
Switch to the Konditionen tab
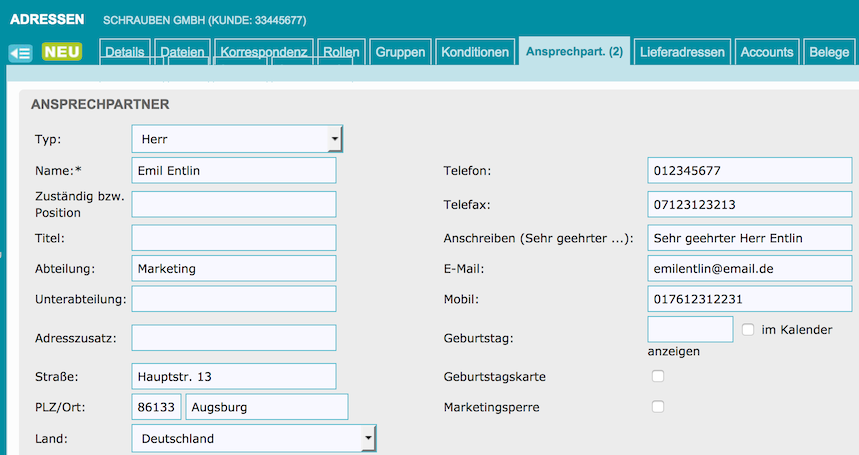[x=475, y=52]
